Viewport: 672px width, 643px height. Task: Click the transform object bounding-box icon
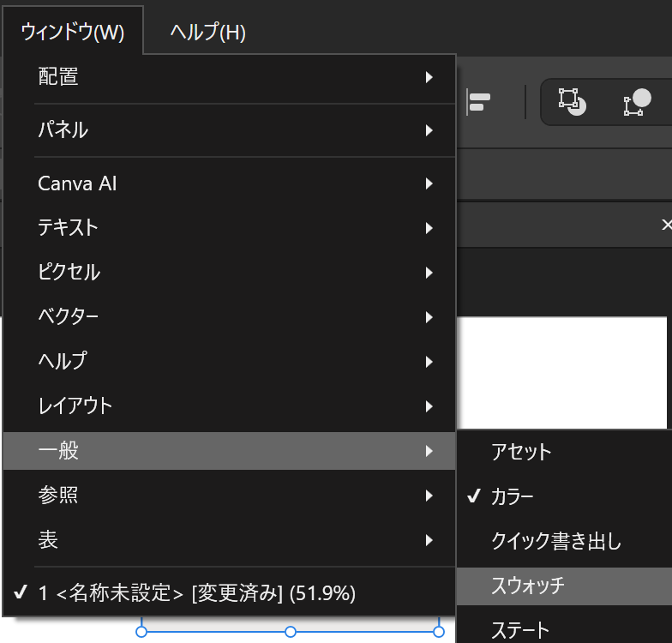coord(573,102)
